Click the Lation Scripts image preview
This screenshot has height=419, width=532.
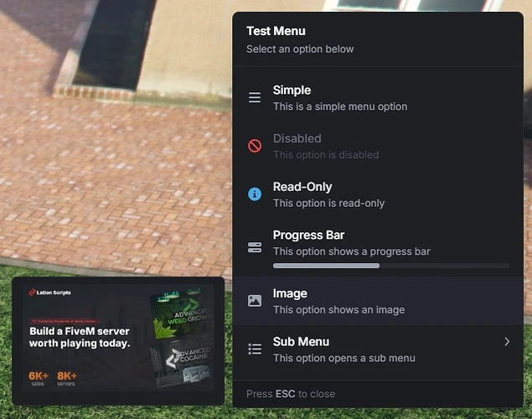[x=118, y=341]
